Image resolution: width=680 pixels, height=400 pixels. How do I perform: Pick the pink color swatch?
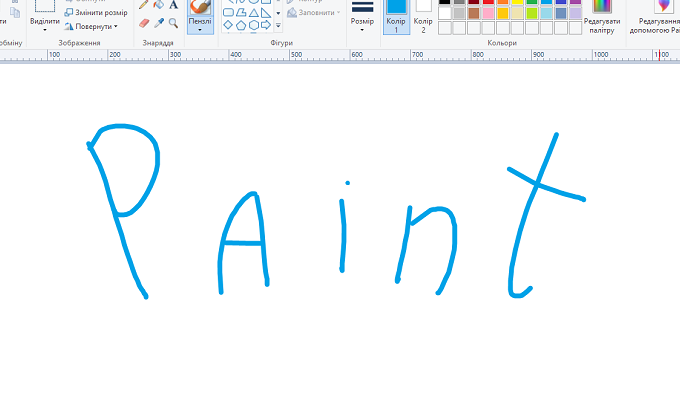click(488, 13)
